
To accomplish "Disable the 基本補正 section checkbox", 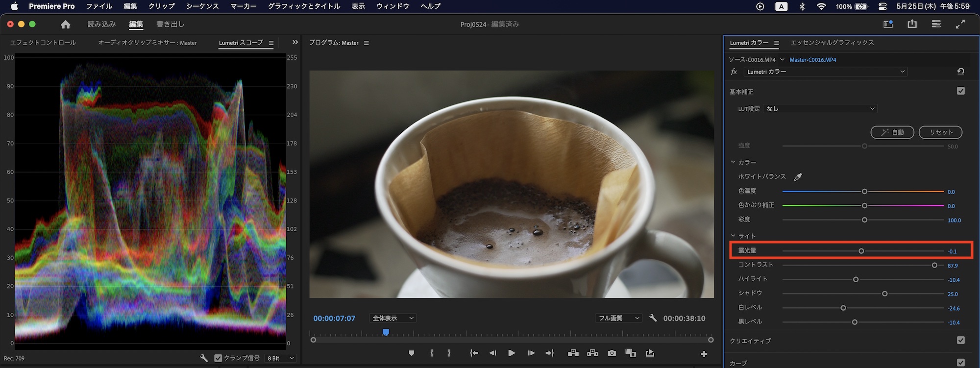I will (x=960, y=91).
